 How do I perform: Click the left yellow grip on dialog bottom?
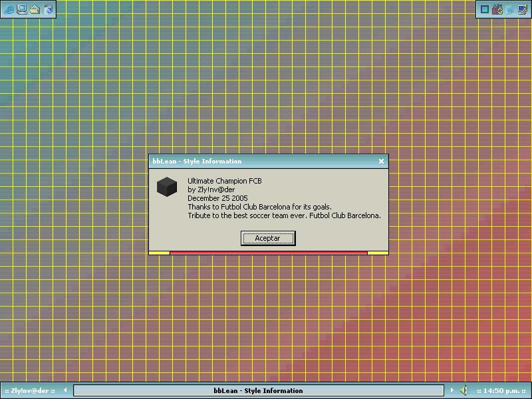click(159, 253)
